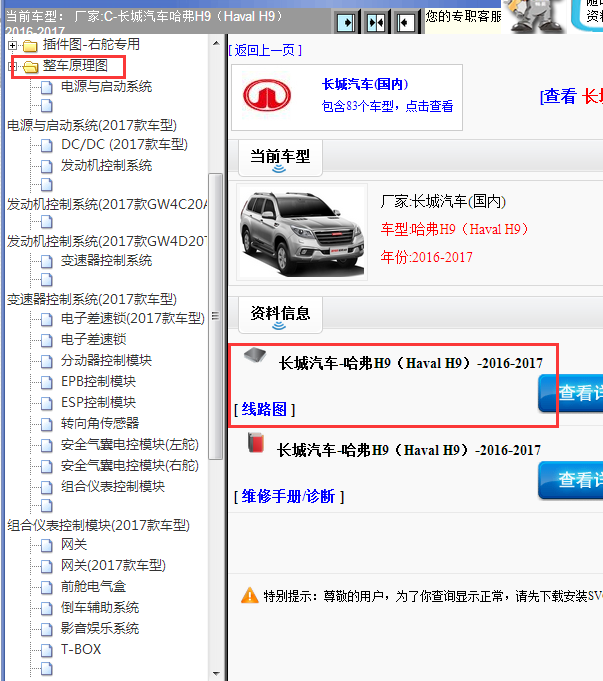Viewport: 603px width, 681px height.
Task: Click 查看 button for 维修手册/诊断 entry
Action: [x=570, y=480]
